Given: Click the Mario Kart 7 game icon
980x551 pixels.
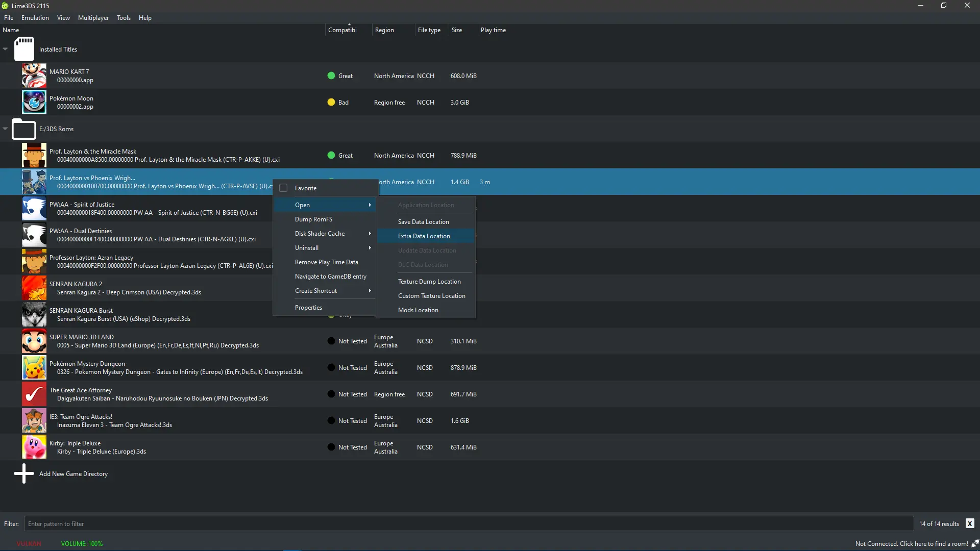Looking at the screenshot, I should click(x=34, y=76).
